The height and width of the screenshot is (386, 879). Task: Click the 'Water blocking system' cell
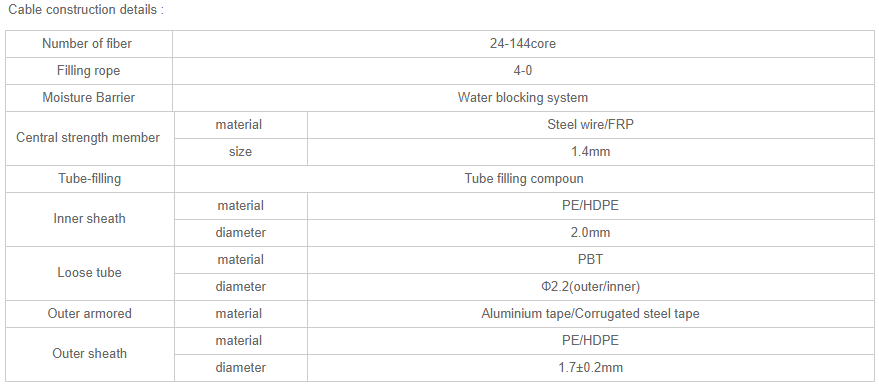pyautogui.click(x=522, y=98)
